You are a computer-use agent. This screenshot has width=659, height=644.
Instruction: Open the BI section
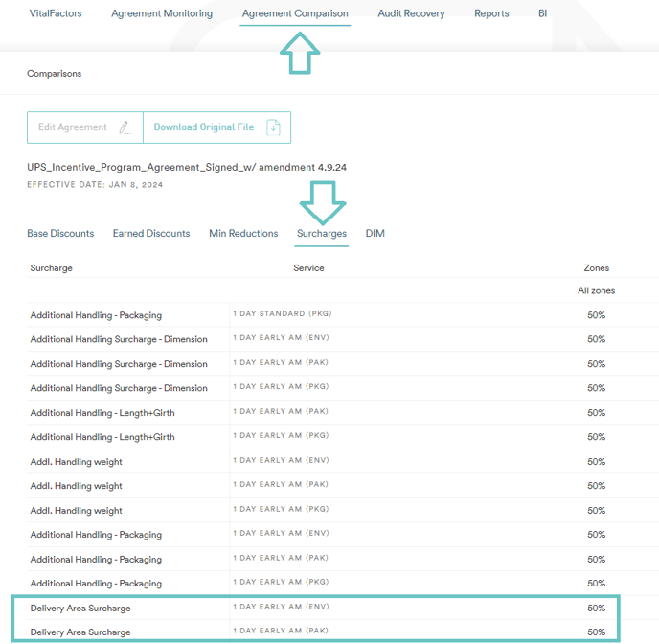pyautogui.click(x=542, y=13)
